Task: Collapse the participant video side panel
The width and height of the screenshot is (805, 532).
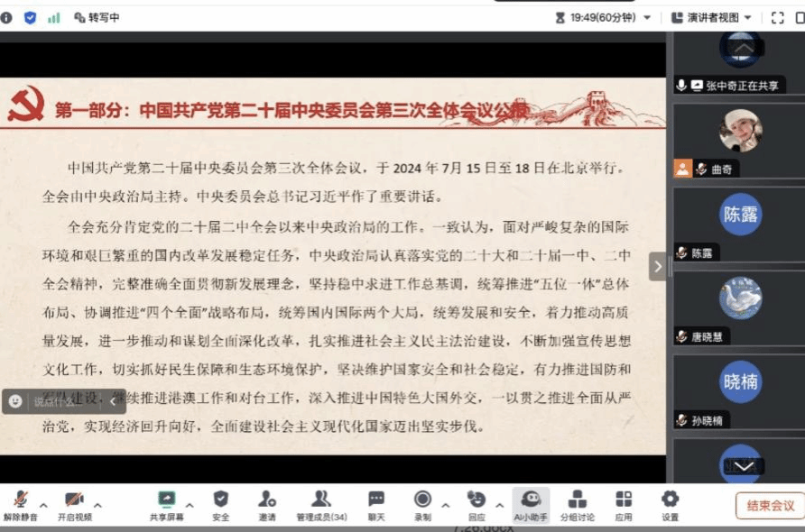Action: coord(658,266)
